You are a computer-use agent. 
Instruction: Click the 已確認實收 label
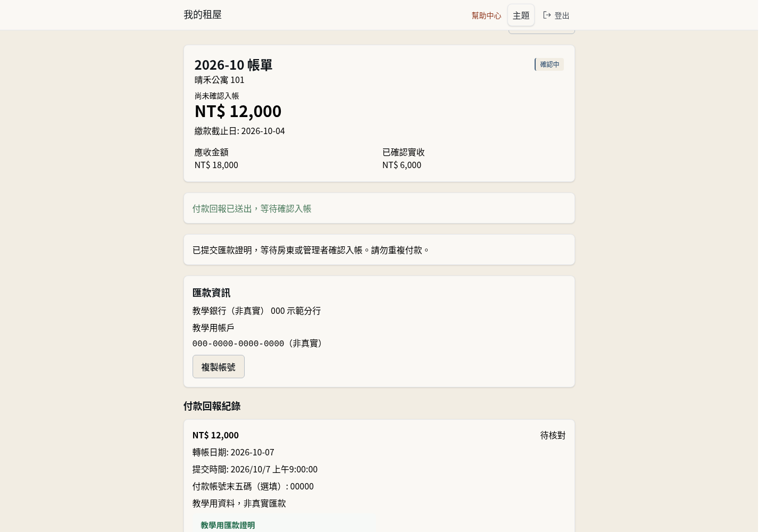click(404, 152)
